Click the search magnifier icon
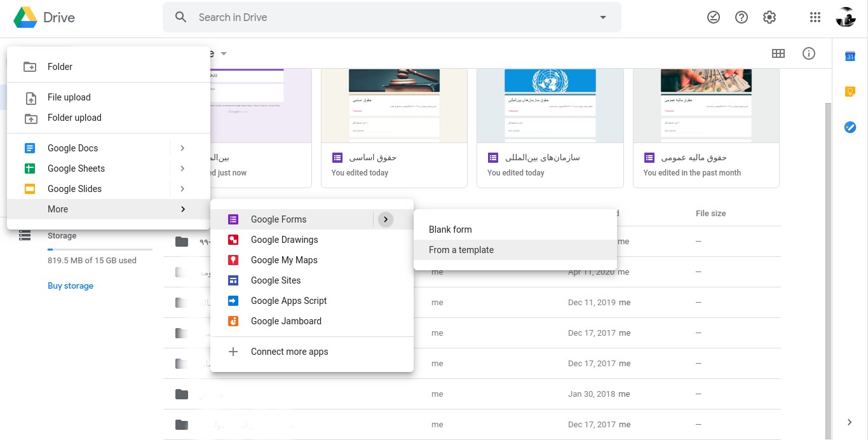This screenshot has height=440, width=868. pos(181,17)
